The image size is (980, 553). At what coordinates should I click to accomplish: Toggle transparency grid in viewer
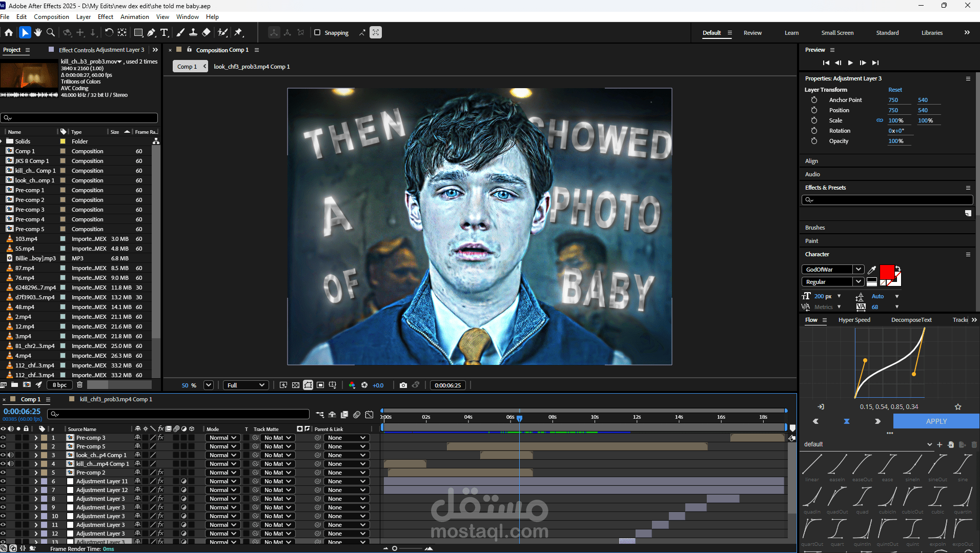(x=296, y=385)
